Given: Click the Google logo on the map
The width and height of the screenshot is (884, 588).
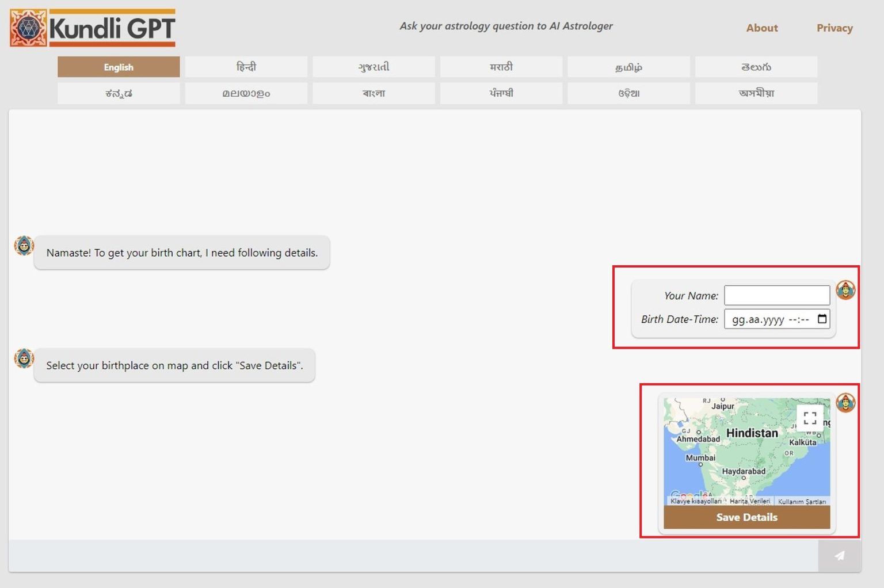Looking at the screenshot, I should (691, 494).
